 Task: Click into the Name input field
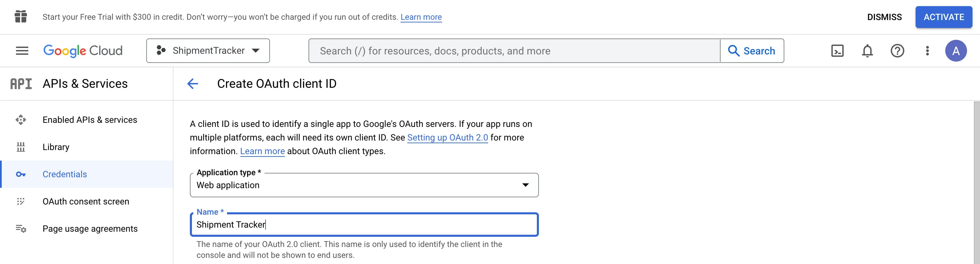364,225
